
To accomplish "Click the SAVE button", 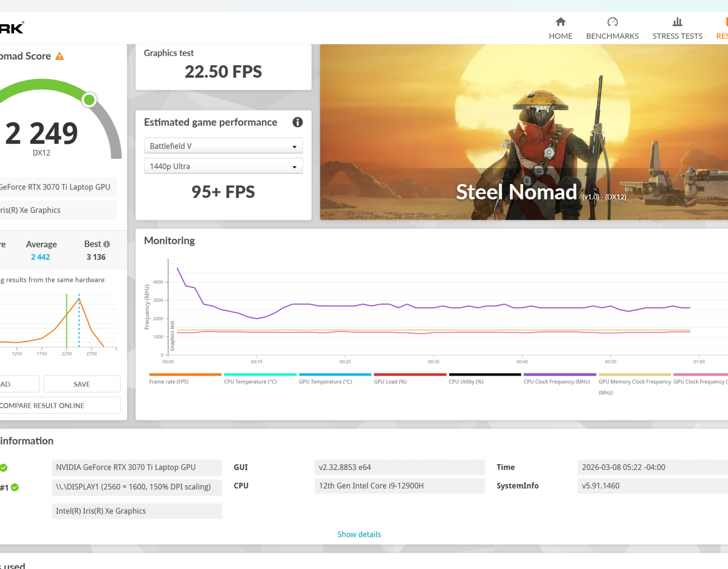I will (x=82, y=384).
